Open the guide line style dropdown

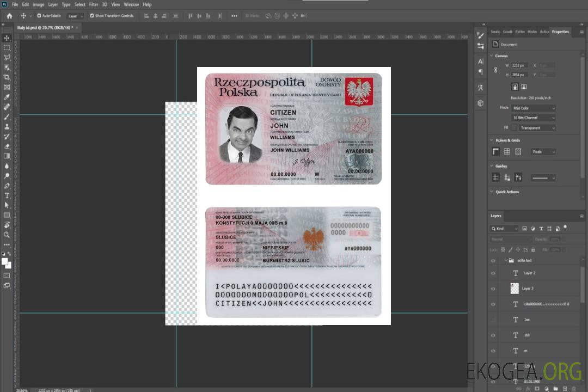point(543,178)
